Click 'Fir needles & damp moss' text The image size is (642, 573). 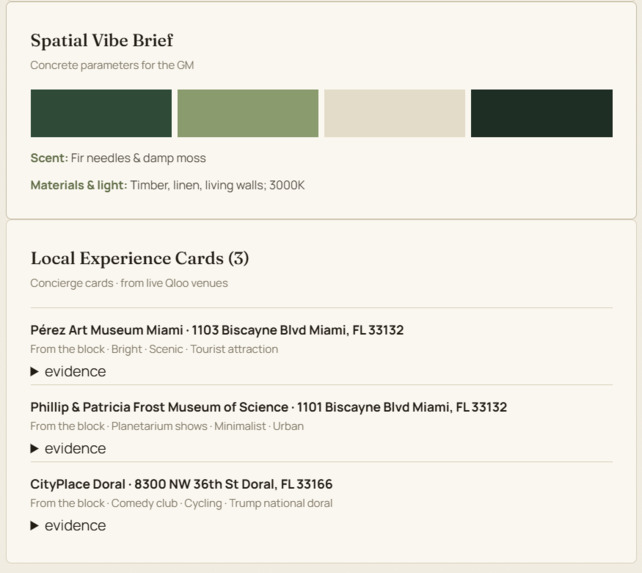138,158
